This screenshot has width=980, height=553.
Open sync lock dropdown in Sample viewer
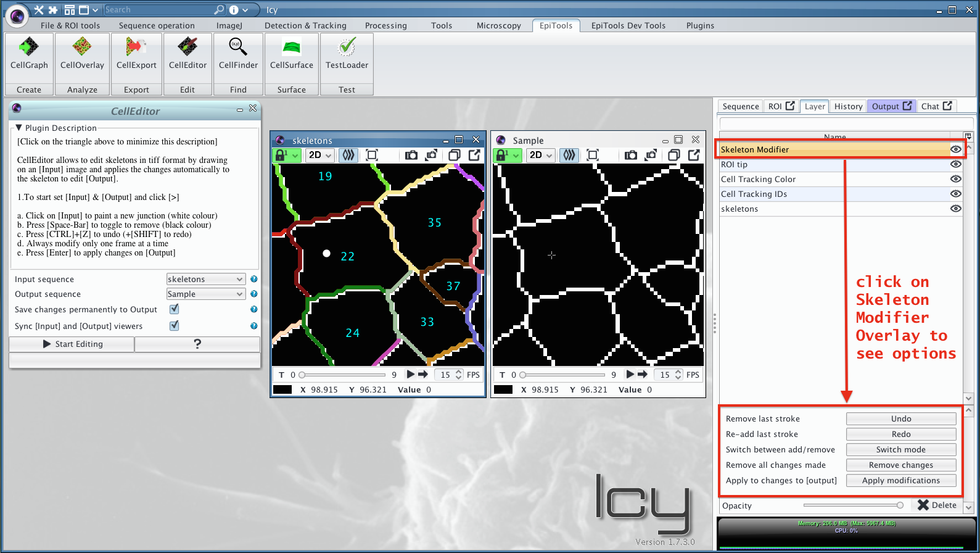516,156
